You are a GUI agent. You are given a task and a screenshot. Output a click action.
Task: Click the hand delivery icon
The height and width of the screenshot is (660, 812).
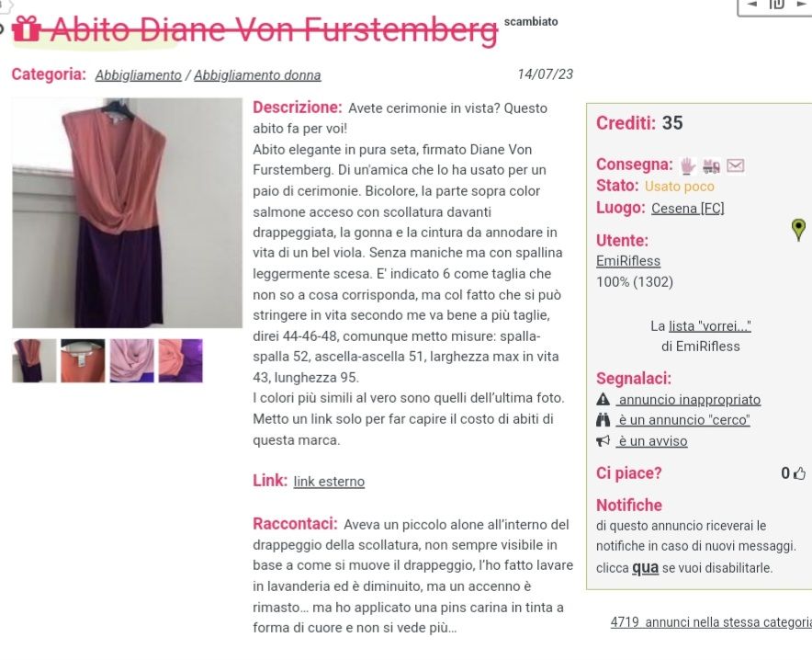pyautogui.click(x=688, y=165)
